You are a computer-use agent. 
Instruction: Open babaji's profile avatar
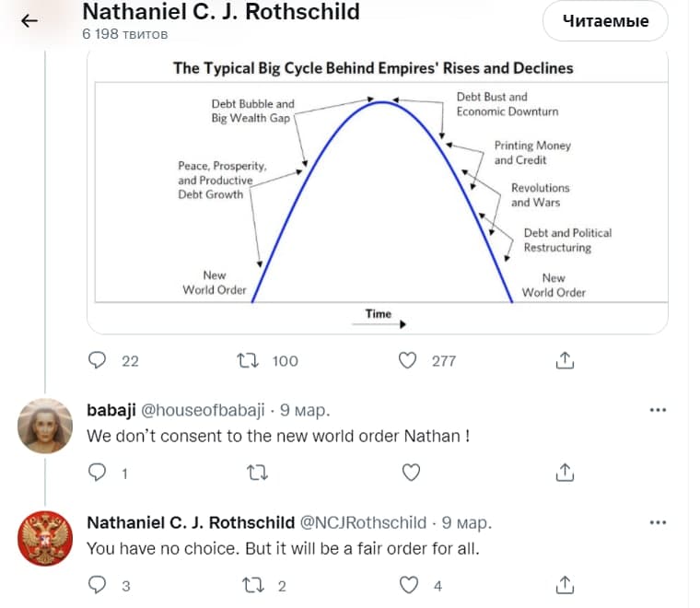point(45,426)
